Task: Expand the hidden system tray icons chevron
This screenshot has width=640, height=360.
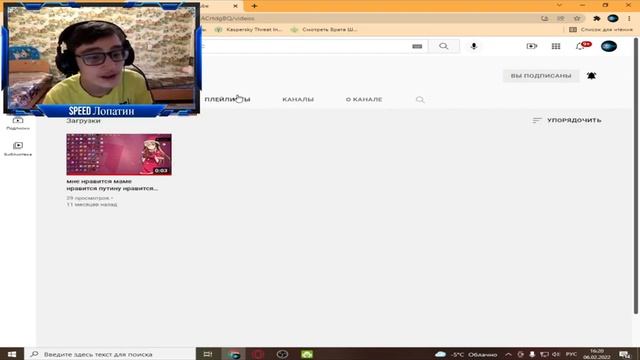Action: coord(508,354)
